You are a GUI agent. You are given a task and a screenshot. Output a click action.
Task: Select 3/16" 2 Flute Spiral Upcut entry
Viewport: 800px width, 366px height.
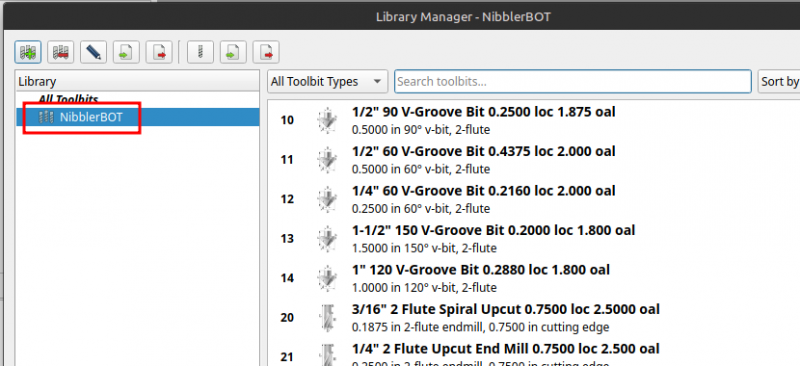pos(506,309)
